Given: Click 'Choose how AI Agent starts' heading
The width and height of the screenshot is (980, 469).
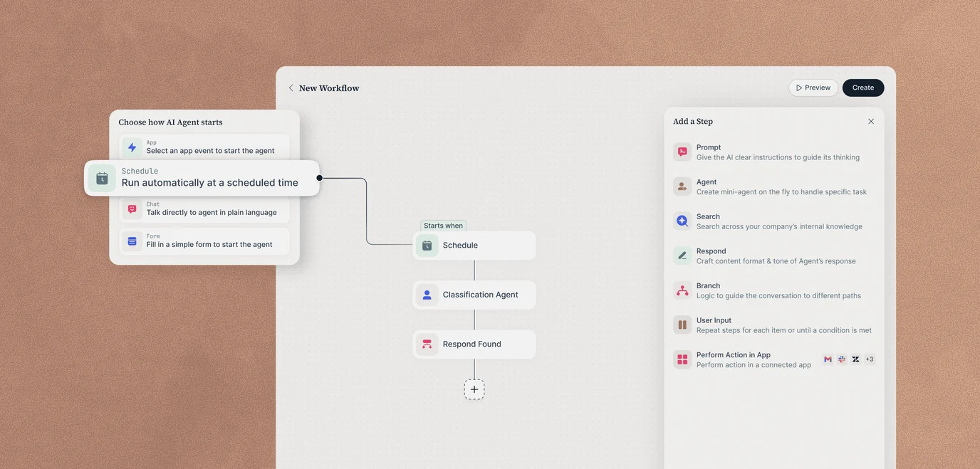Looking at the screenshot, I should (170, 122).
